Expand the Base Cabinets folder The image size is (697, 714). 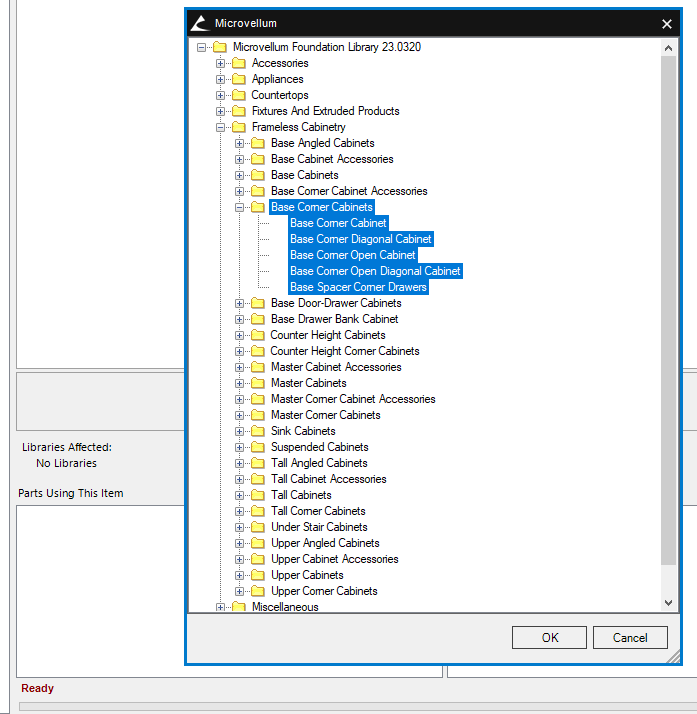point(240,175)
